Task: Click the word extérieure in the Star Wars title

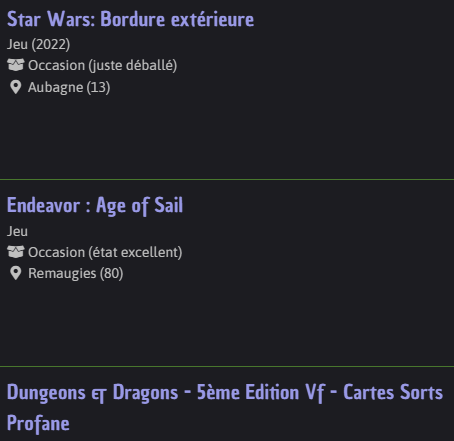Action: [x=212, y=19]
